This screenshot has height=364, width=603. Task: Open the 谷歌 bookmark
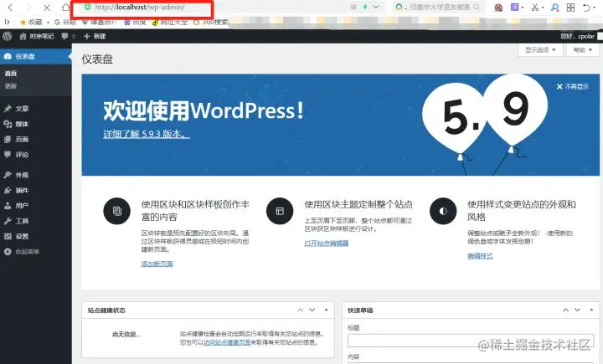[x=65, y=22]
